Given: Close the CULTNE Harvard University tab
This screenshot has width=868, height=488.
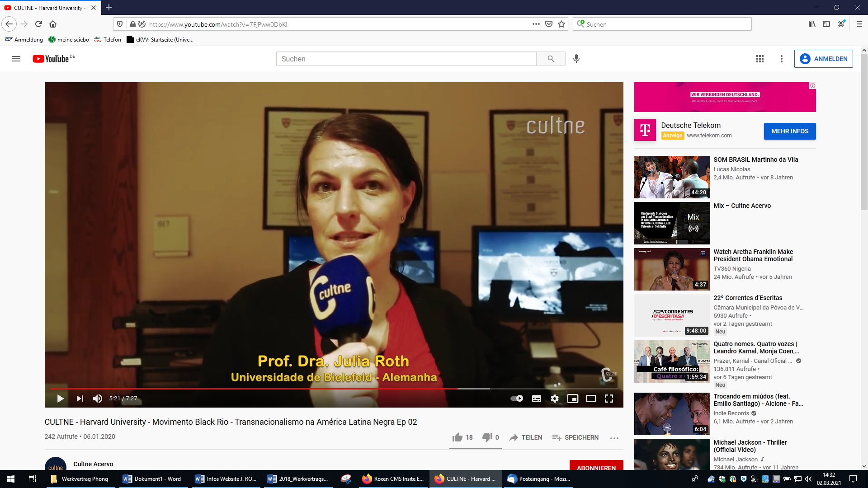Looking at the screenshot, I should pos(94,8).
